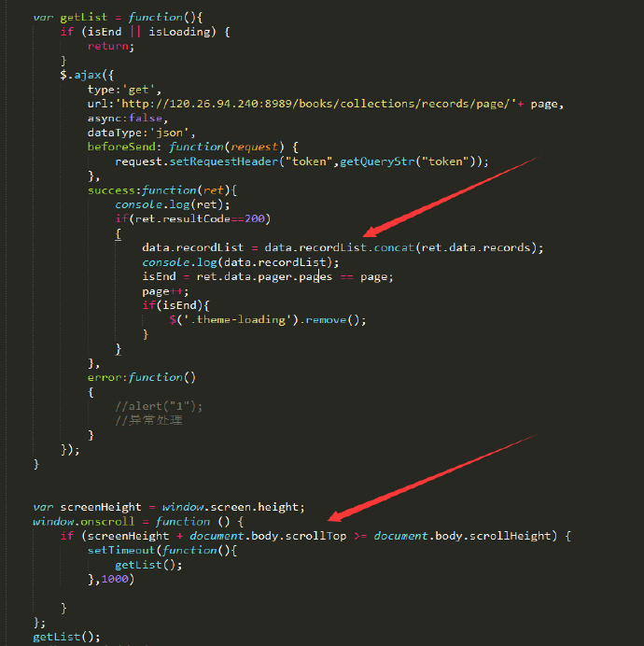The image size is (644, 646).
Task: Click 'ret.data.records' inside the concat call
Action: point(476,247)
